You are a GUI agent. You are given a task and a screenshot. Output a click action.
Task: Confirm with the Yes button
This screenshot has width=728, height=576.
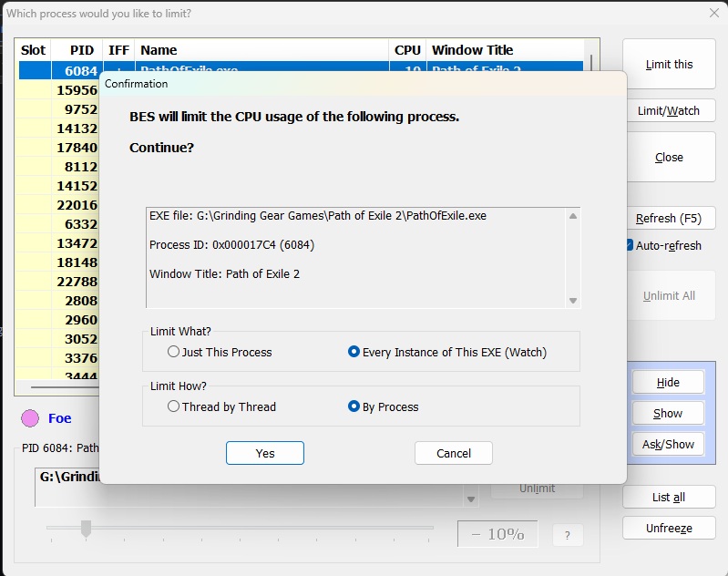265,453
